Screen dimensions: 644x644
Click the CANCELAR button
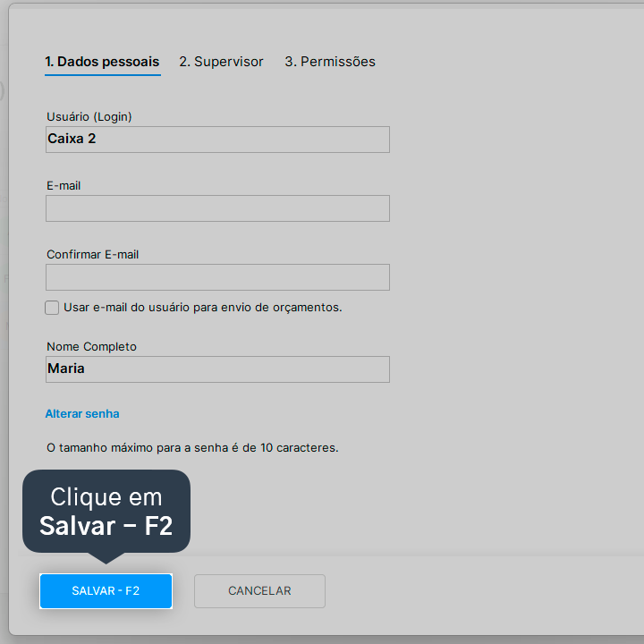259,591
